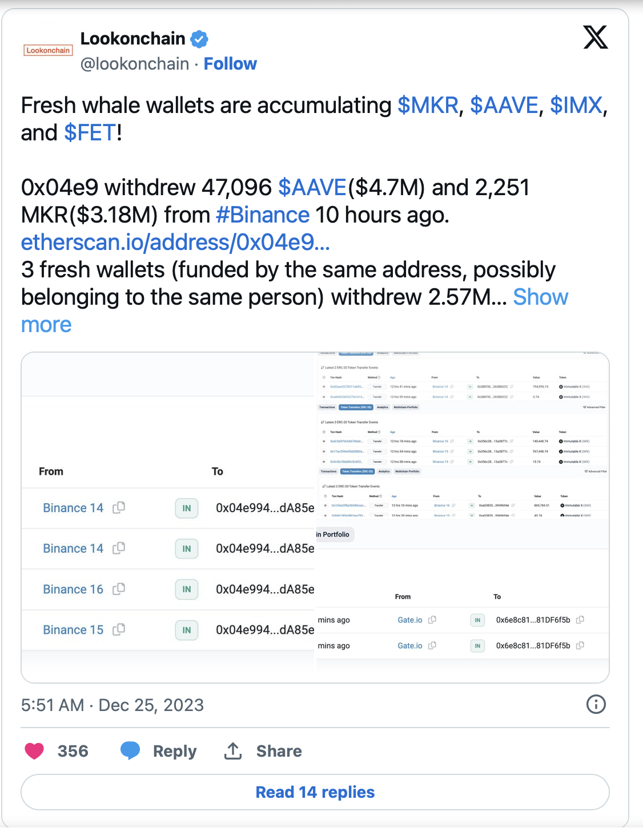Click the Lookonchain profile avatar
Viewport: 643px width, 840px height.
(47, 50)
